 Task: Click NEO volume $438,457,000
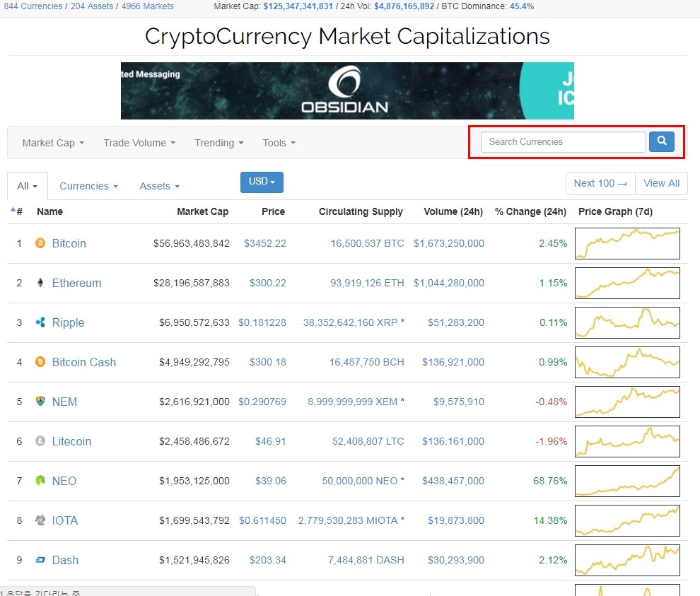(x=453, y=481)
